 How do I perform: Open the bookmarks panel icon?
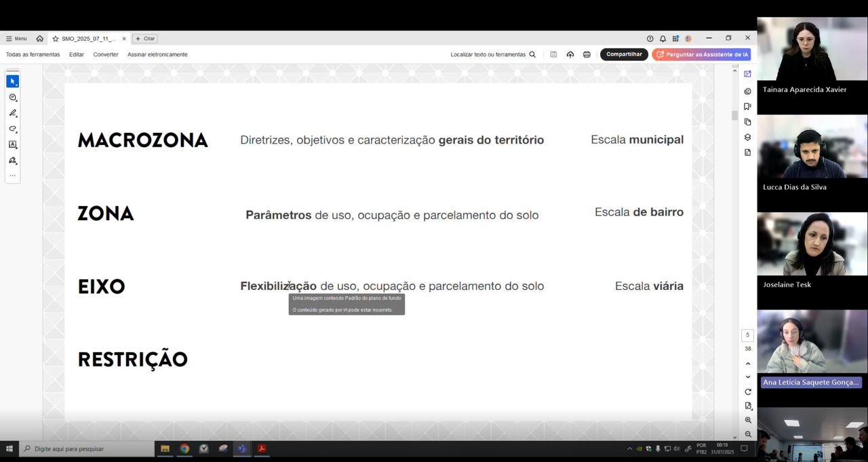click(x=747, y=106)
